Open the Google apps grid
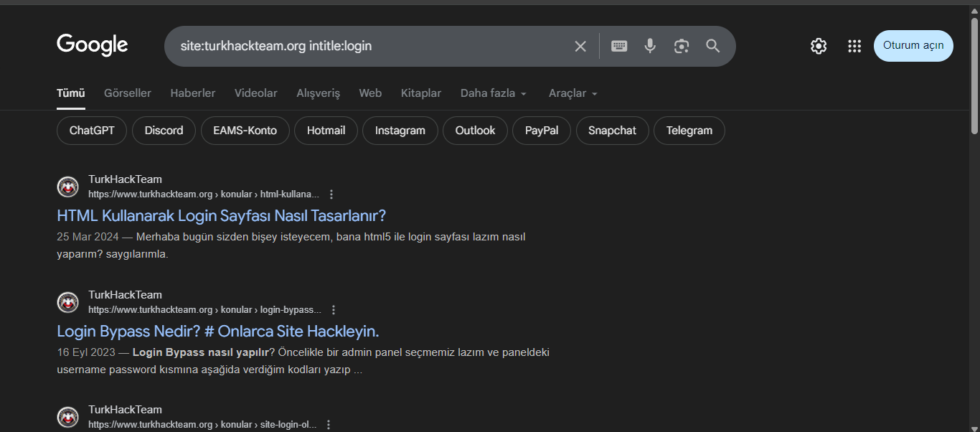This screenshot has height=432, width=980. [x=854, y=46]
